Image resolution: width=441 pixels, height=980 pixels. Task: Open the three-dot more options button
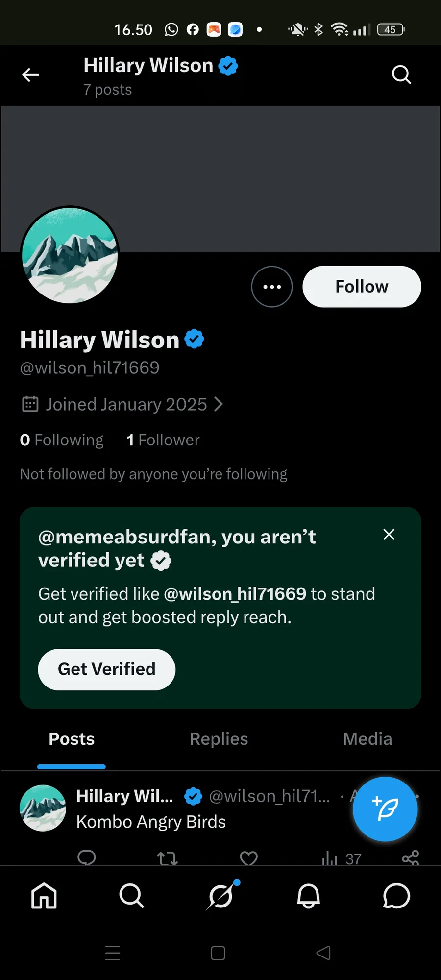tap(272, 287)
